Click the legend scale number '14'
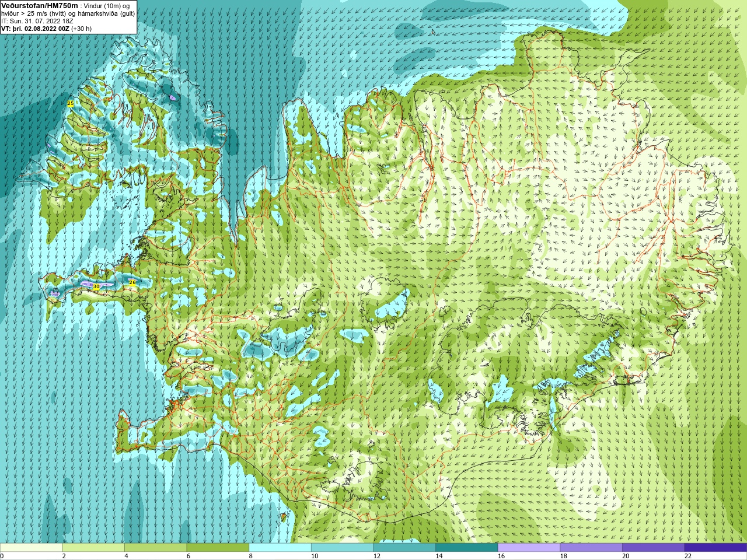 tap(439, 556)
